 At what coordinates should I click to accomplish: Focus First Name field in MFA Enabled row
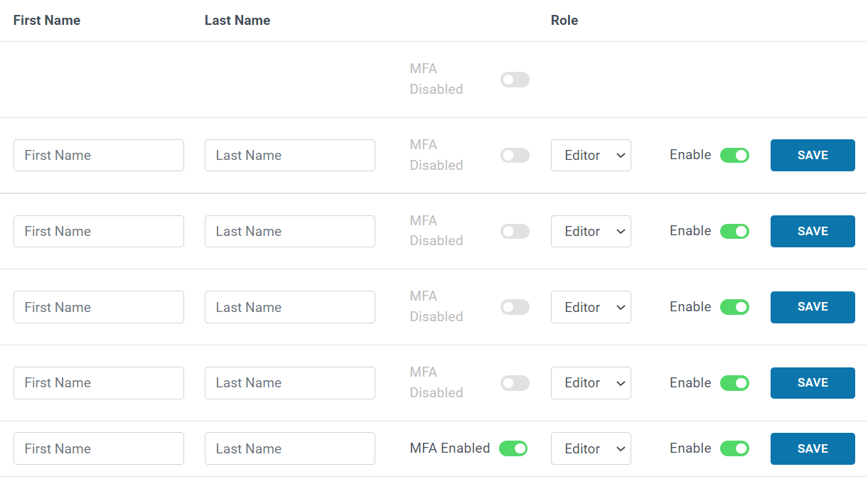pyautogui.click(x=99, y=448)
